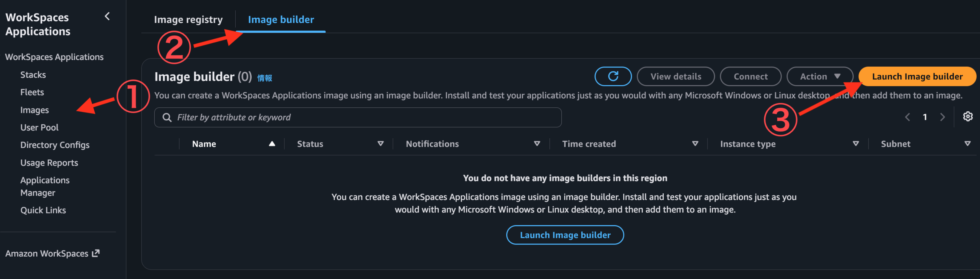The image size is (980, 279).
Task: Sort the Time created column
Action: point(695,143)
